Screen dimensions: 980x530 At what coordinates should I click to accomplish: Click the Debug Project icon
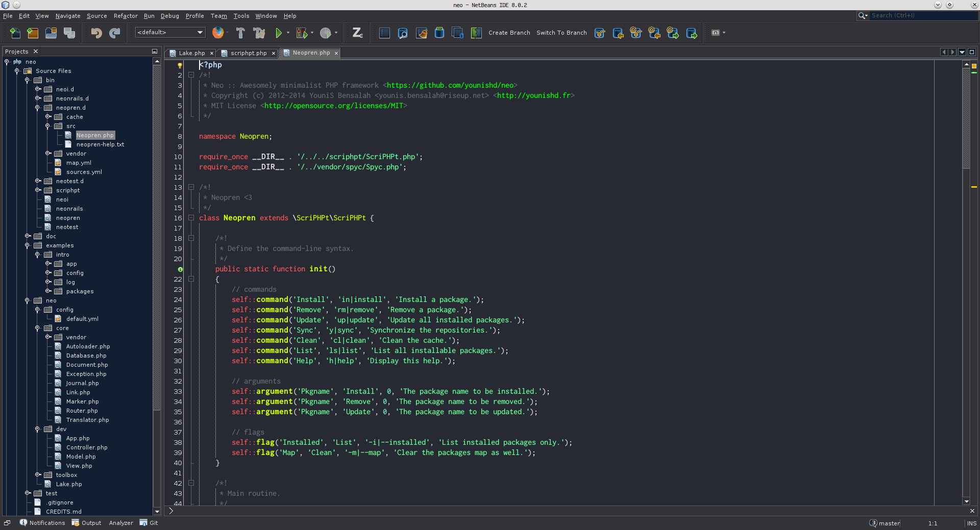click(302, 33)
